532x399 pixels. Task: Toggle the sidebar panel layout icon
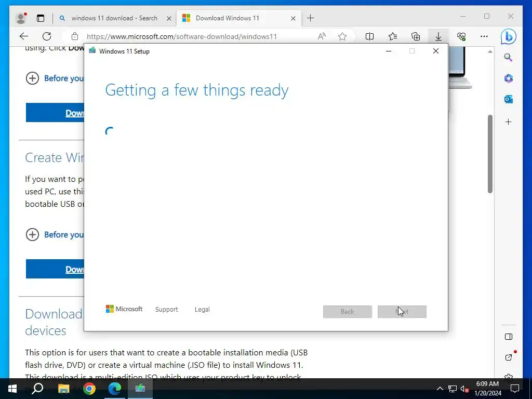[508, 337]
